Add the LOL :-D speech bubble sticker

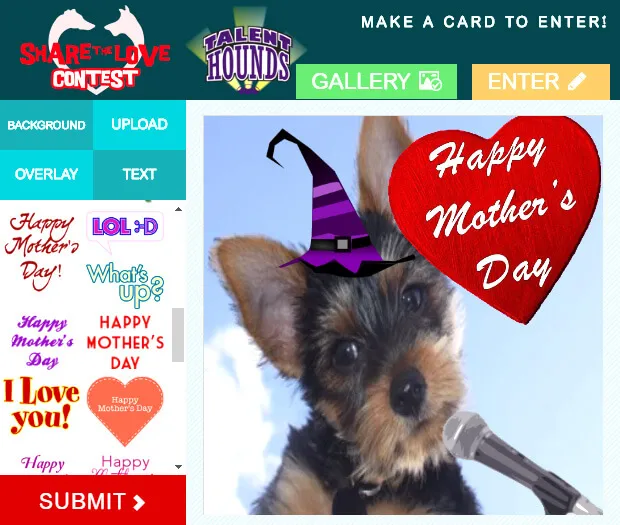(125, 232)
